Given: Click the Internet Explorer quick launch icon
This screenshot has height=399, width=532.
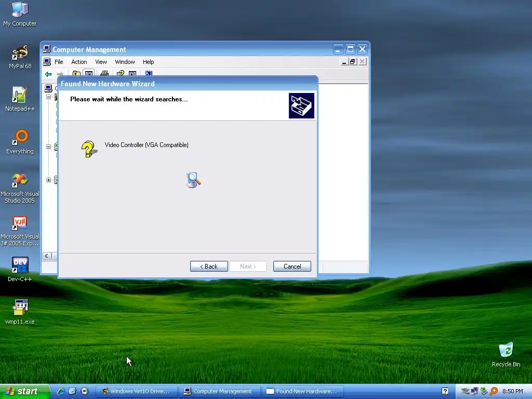Looking at the screenshot, I should point(61,391).
